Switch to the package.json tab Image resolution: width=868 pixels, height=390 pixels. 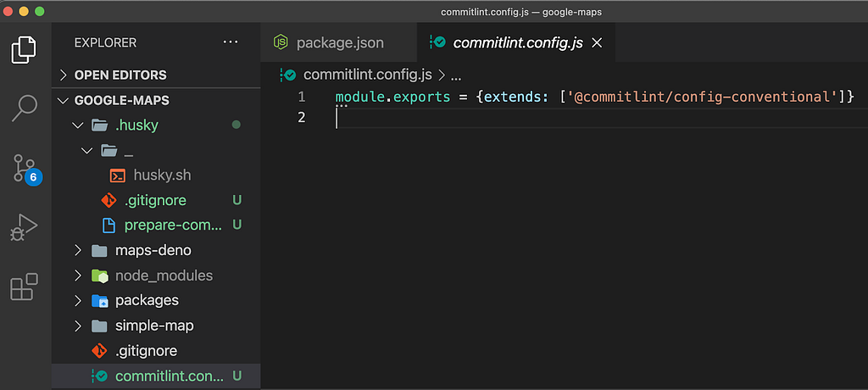(x=338, y=42)
